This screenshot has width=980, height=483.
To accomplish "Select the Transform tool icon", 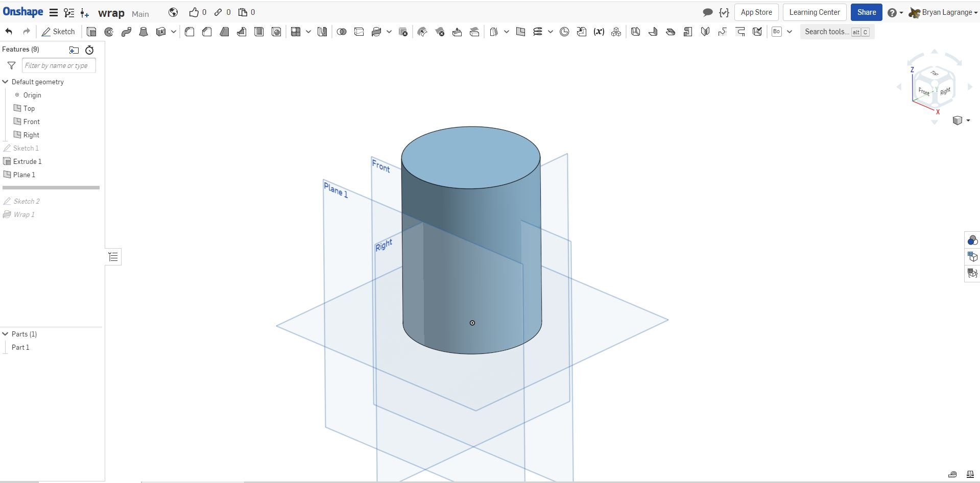I will pyautogui.click(x=376, y=32).
